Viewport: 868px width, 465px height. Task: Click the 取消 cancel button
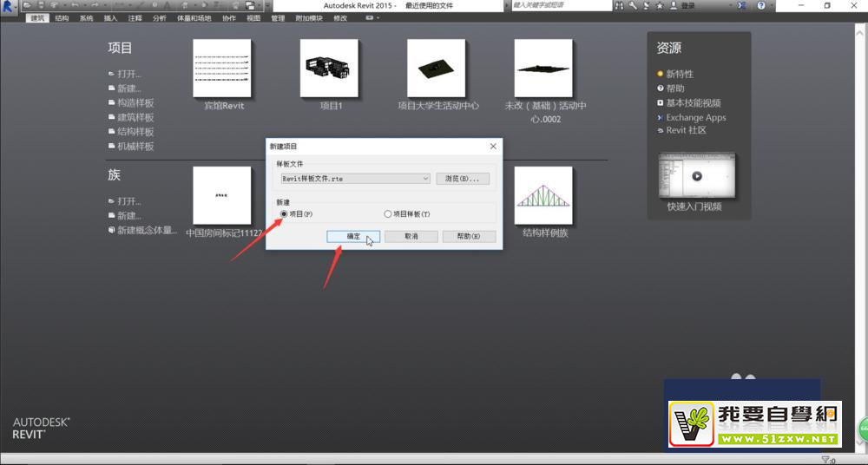click(411, 236)
